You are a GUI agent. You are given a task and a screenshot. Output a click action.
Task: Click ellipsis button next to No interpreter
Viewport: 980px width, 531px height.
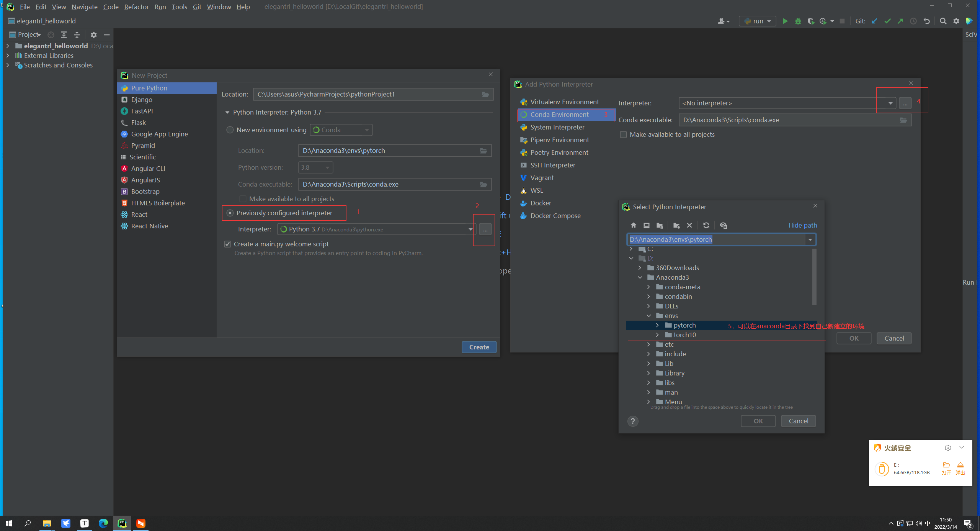[905, 103]
